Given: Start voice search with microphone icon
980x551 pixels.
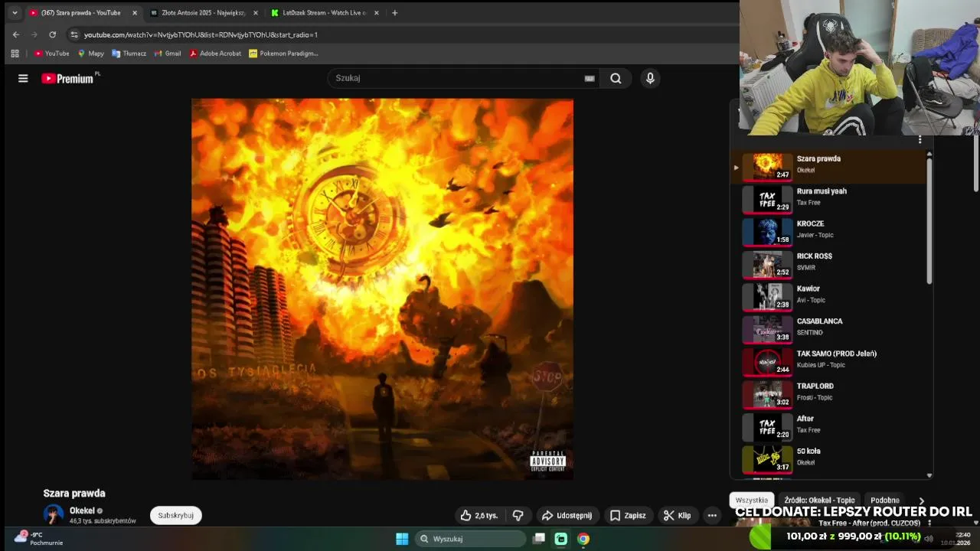Looking at the screenshot, I should [x=650, y=78].
